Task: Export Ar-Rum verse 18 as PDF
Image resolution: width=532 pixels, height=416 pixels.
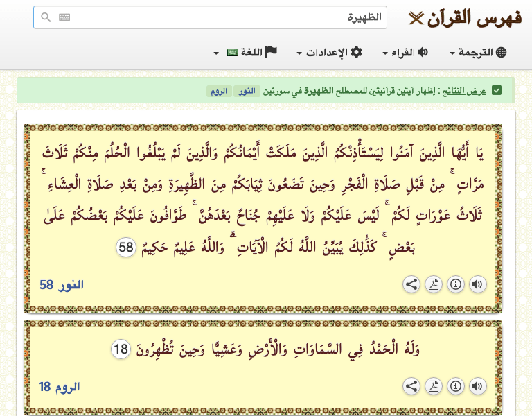Action: click(x=433, y=386)
